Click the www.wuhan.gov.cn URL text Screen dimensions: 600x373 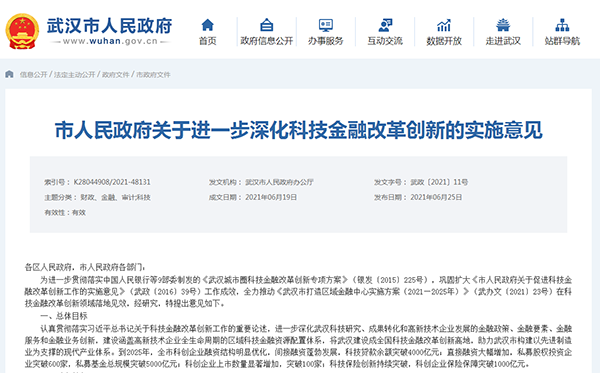click(x=110, y=41)
